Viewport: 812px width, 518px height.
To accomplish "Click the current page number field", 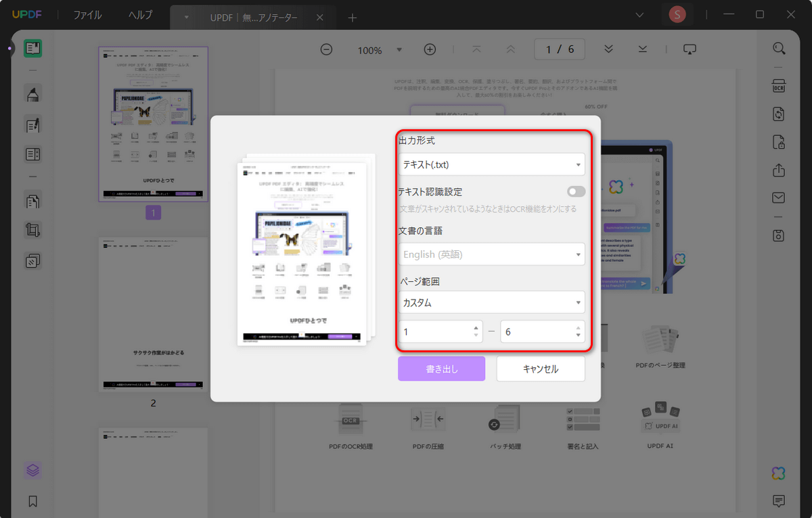I will pyautogui.click(x=559, y=49).
